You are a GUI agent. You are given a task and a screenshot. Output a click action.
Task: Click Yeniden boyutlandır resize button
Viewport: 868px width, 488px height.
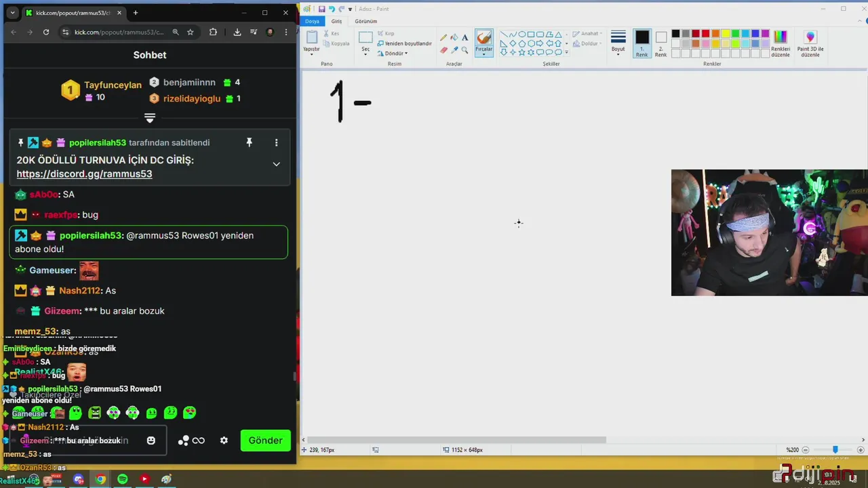404,43
